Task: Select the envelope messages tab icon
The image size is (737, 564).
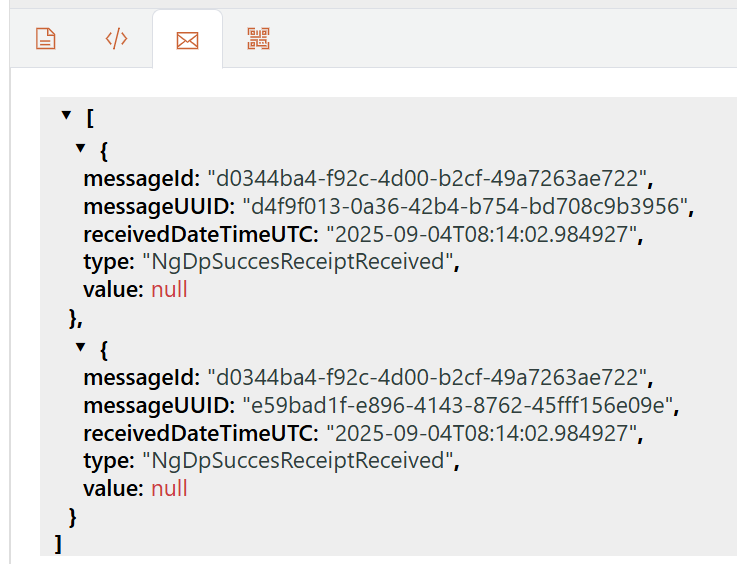Action: click(187, 40)
